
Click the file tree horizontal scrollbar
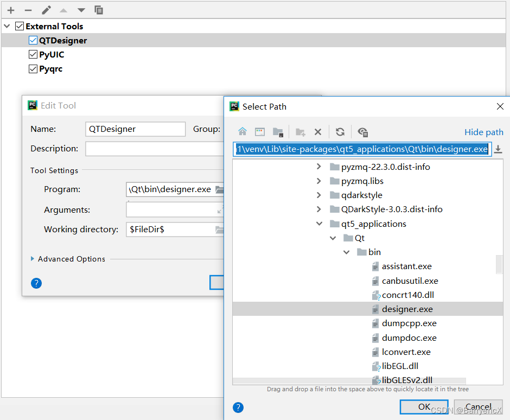click(349, 381)
